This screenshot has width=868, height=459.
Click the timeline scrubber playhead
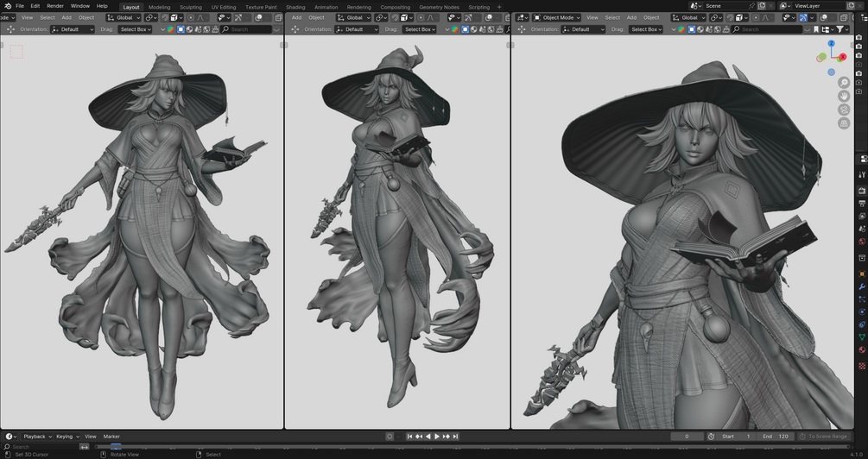tap(116, 446)
